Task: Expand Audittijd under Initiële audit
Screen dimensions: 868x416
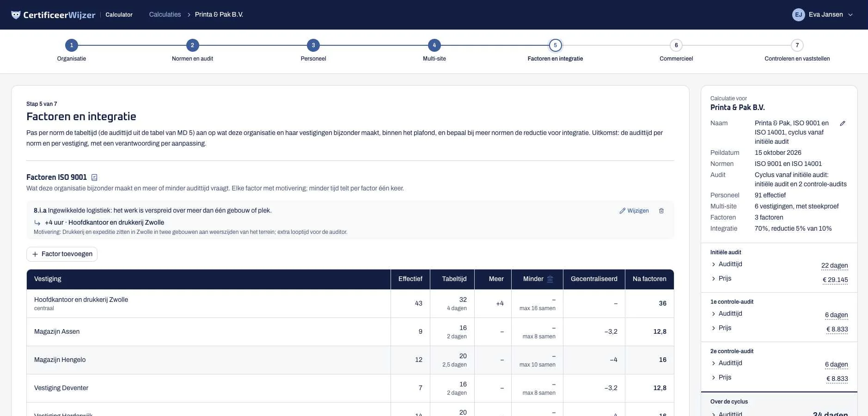Action: [727, 264]
